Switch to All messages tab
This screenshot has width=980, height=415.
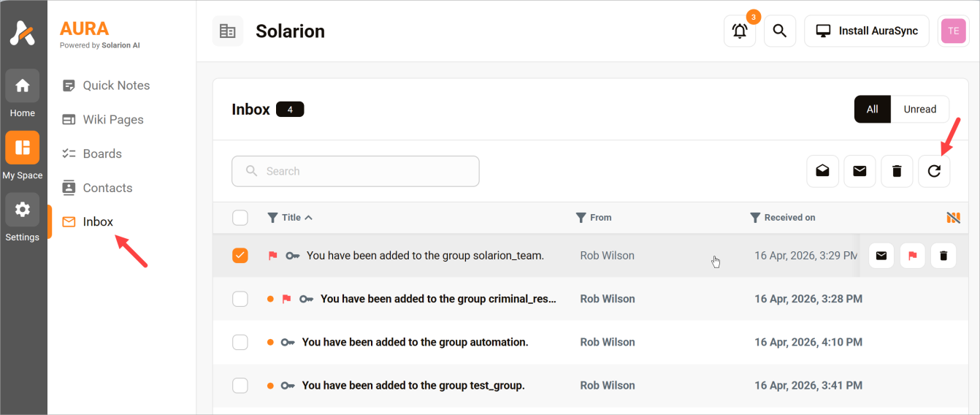click(873, 110)
